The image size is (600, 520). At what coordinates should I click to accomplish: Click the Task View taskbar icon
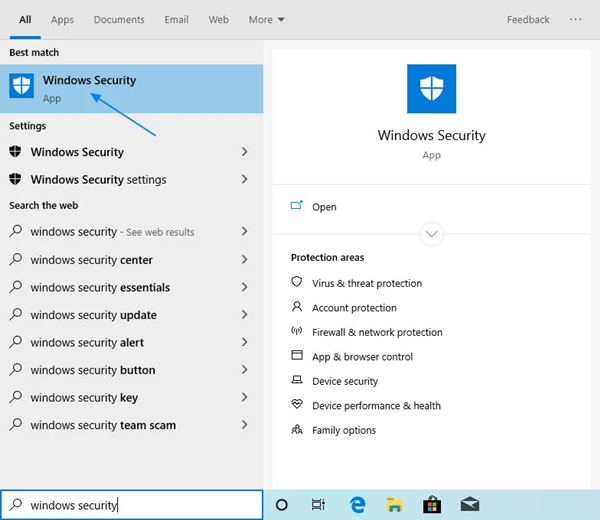[318, 505]
